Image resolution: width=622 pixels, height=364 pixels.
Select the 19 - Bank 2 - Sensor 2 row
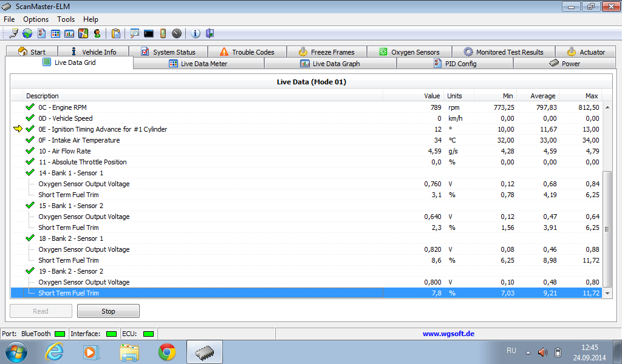coord(70,271)
